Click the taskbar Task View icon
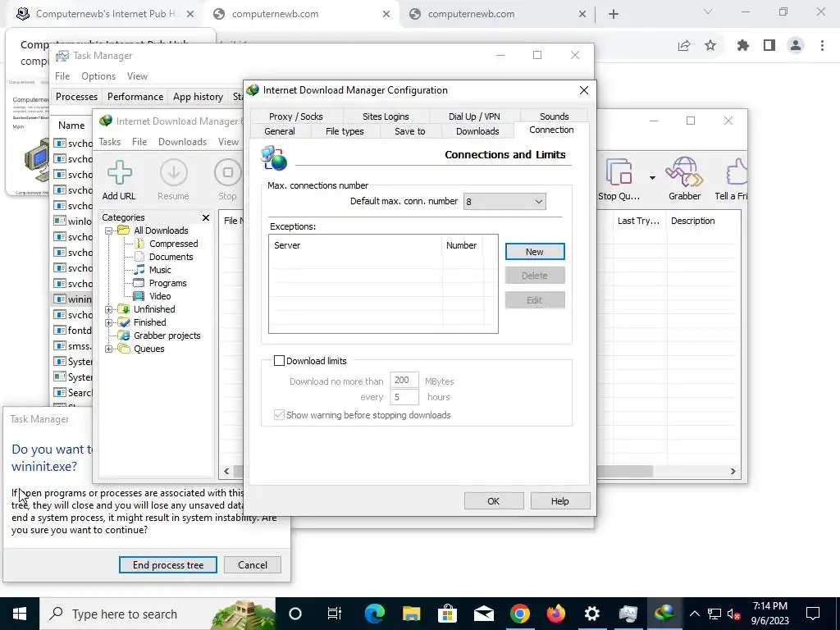This screenshot has height=630, width=840. (335, 614)
